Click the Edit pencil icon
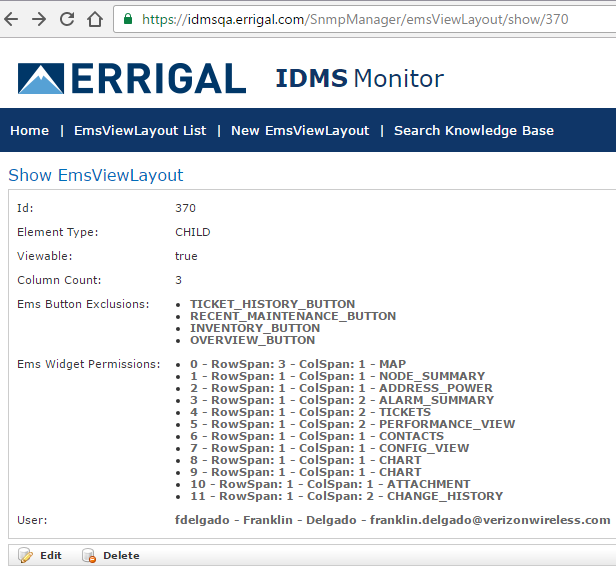The image size is (616, 568). (x=25, y=555)
